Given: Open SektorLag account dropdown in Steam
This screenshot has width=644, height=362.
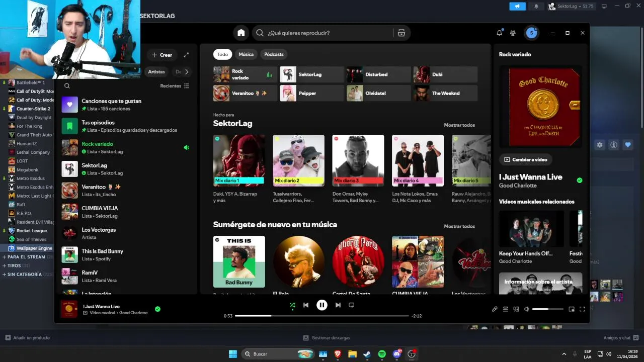Looking at the screenshot, I should [x=571, y=6].
